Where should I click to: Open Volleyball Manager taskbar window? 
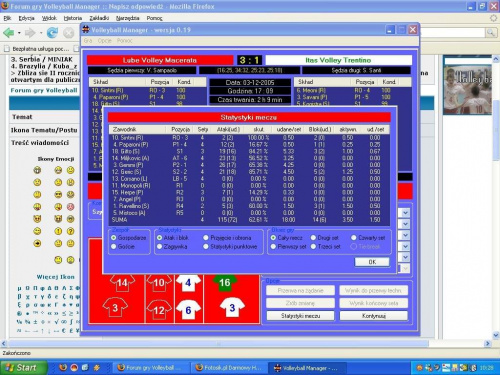[x=307, y=368]
